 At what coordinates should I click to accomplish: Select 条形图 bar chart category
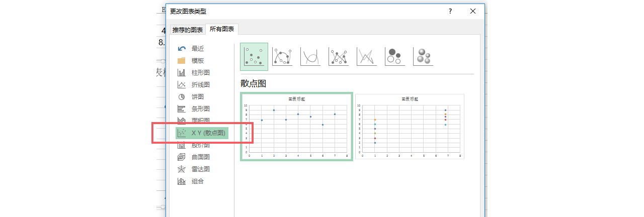point(200,109)
